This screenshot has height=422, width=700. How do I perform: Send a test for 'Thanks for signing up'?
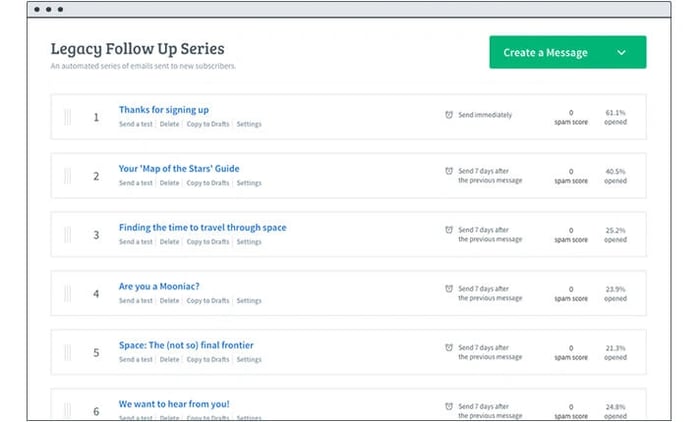click(x=136, y=124)
